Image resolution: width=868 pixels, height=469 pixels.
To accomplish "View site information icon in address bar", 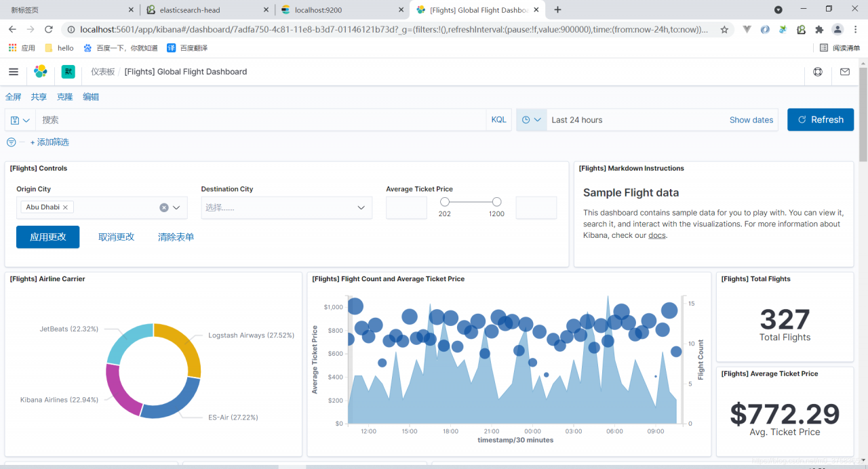I will click(x=71, y=30).
